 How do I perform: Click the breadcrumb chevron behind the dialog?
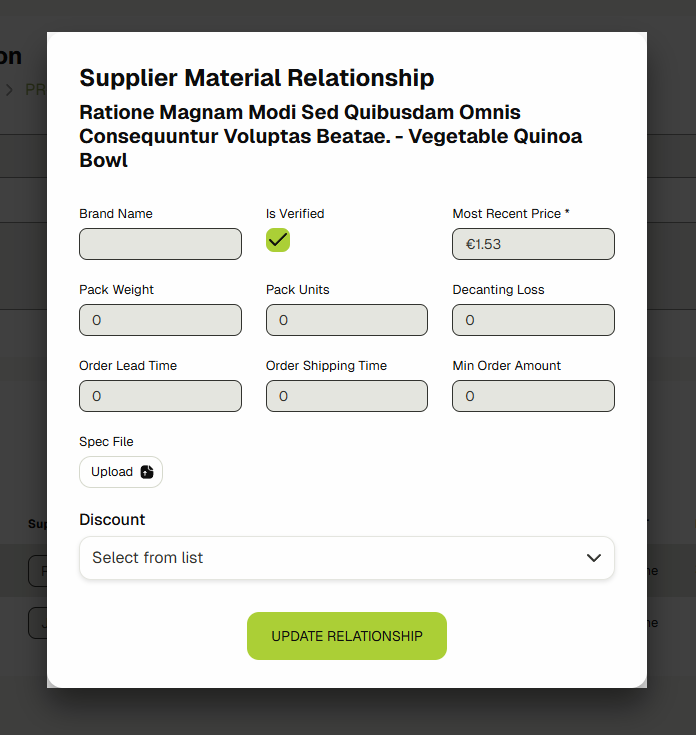point(10,90)
